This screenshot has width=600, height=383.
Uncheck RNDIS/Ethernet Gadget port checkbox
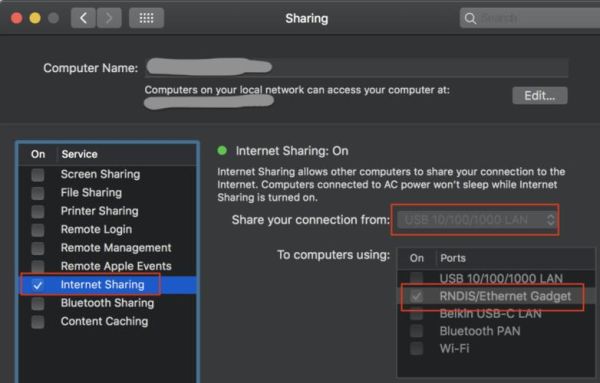point(416,296)
